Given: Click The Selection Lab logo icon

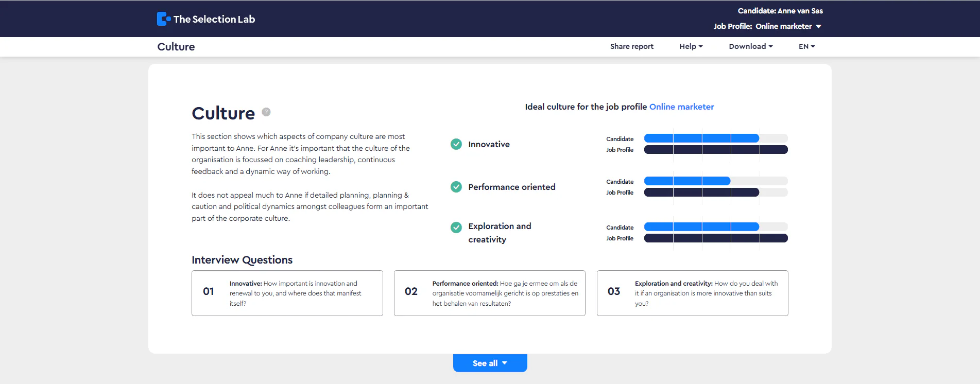Looking at the screenshot, I should point(164,19).
